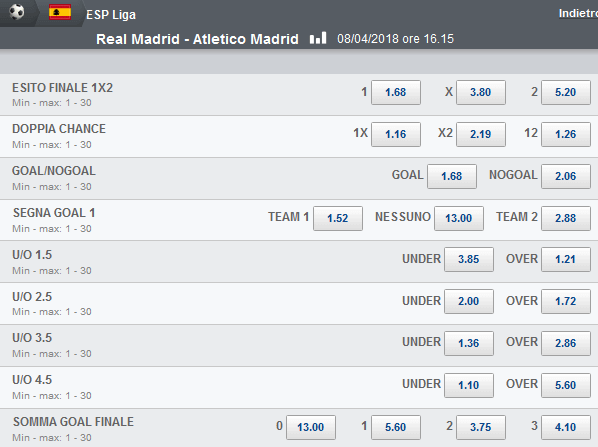
Task: Pick double chance X2 at 2.19
Action: click(x=481, y=134)
